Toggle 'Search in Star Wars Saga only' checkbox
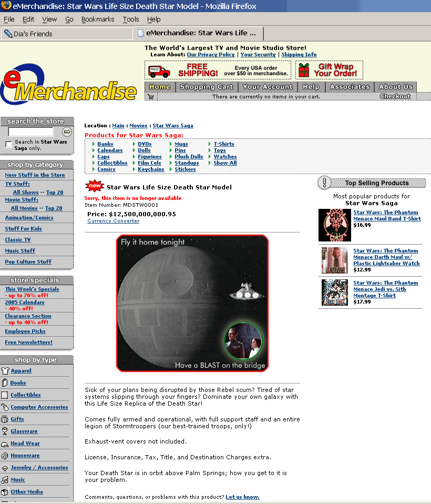This screenshot has height=504, width=431. [x=9, y=144]
